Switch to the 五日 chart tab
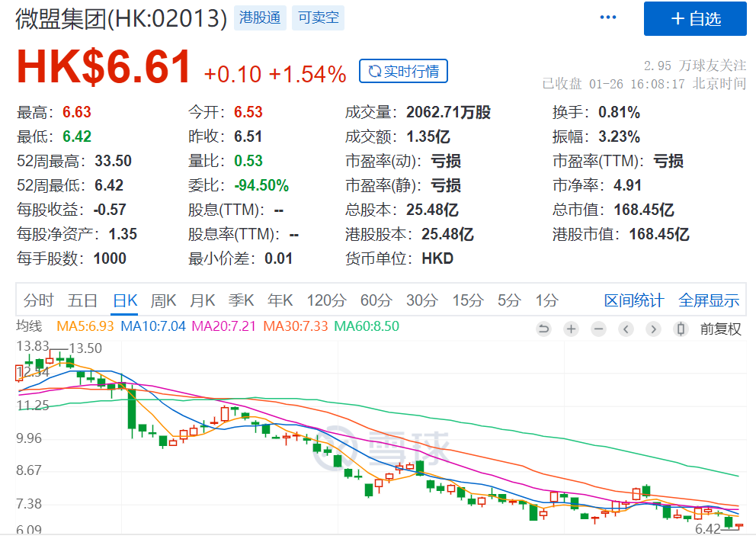Viewport: 756px width, 539px height. click(82, 300)
